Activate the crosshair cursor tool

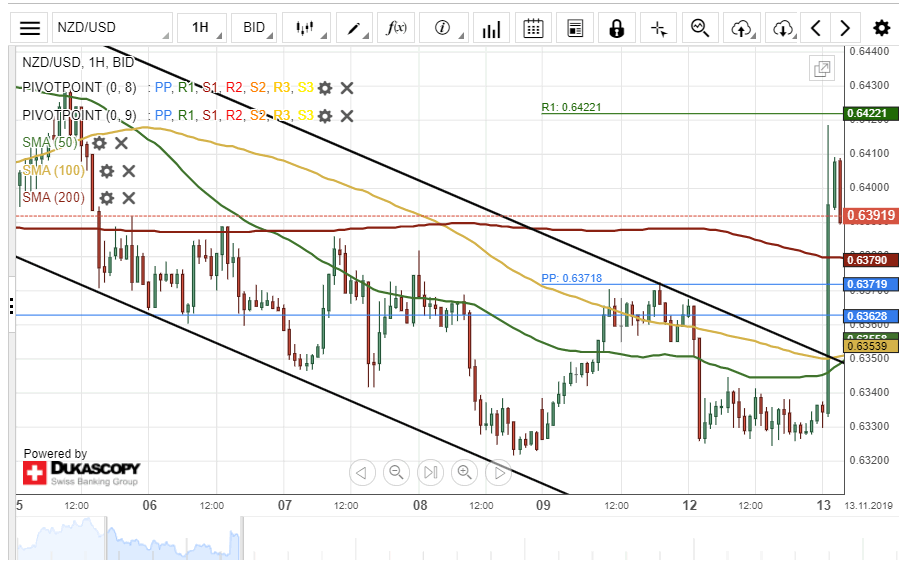659,28
